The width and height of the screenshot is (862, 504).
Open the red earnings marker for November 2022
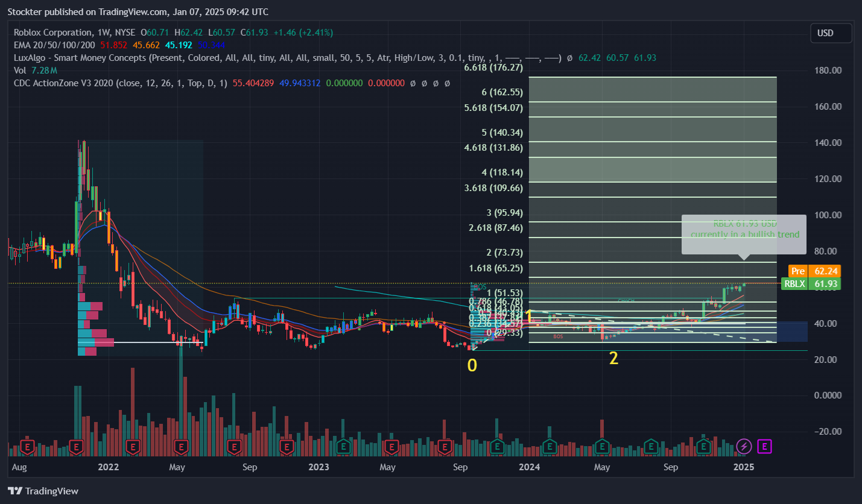tap(287, 447)
